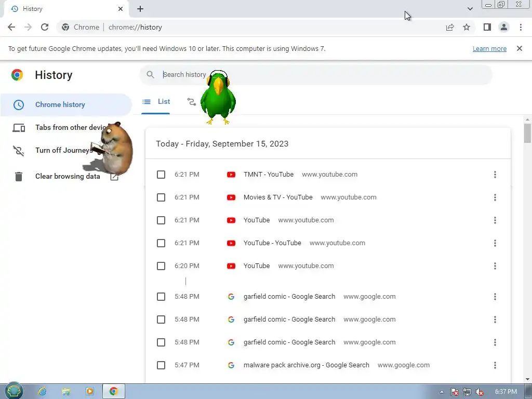Open the Learn more link
The width and height of the screenshot is (532, 399).
point(489,48)
